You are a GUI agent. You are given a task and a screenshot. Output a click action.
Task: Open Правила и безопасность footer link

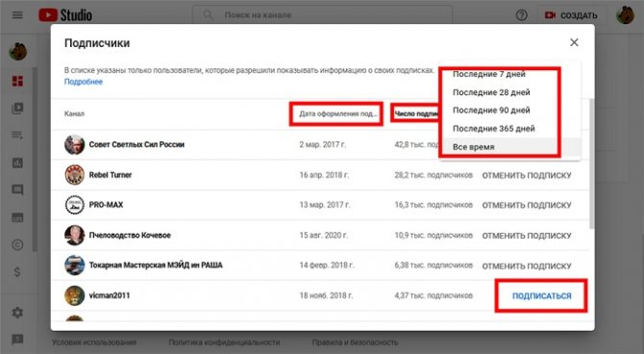click(355, 342)
